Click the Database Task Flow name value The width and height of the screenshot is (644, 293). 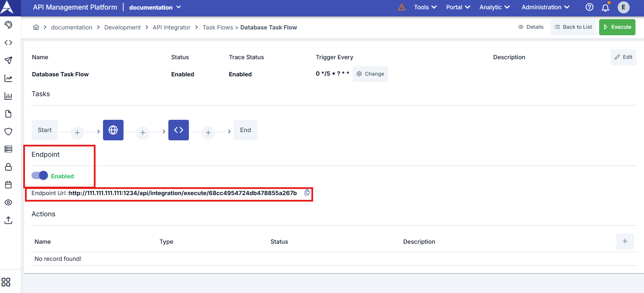click(60, 74)
